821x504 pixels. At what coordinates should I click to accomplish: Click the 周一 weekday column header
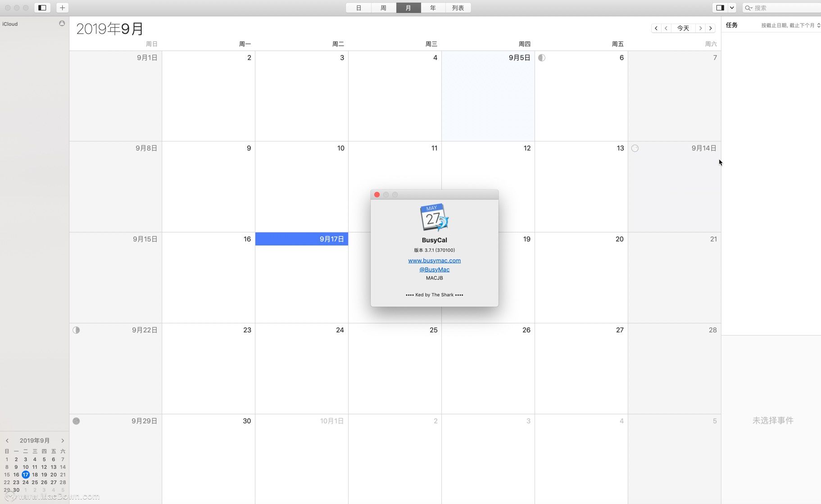coord(245,44)
